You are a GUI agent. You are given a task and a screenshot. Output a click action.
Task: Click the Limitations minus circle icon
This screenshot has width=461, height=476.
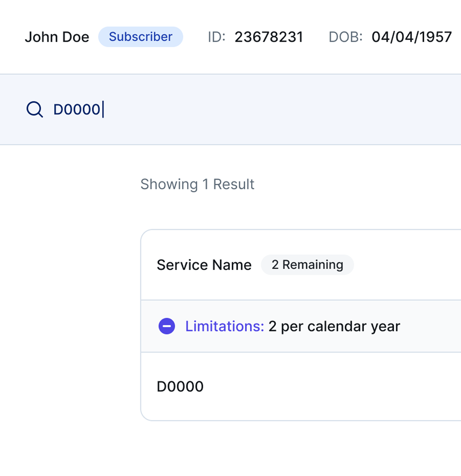coord(167,326)
